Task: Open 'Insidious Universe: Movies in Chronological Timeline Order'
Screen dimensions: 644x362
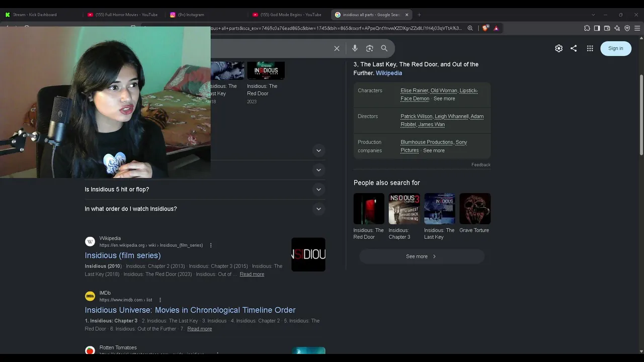Action: [190, 310]
